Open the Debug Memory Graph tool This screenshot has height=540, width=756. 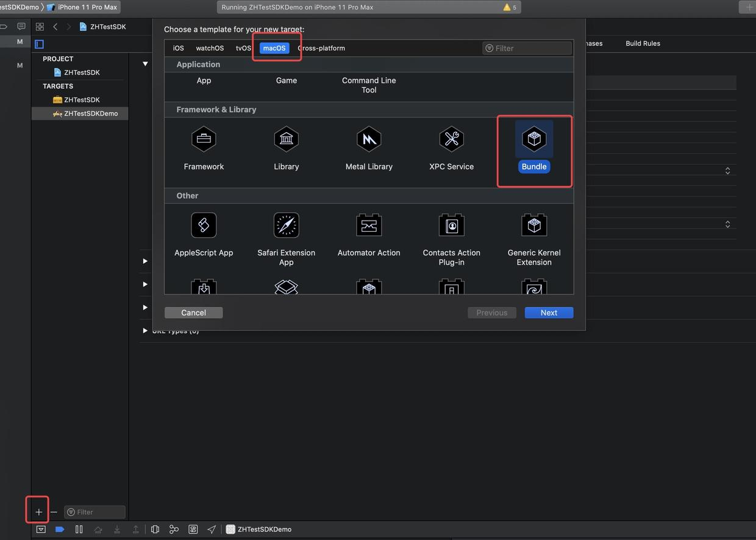click(174, 529)
